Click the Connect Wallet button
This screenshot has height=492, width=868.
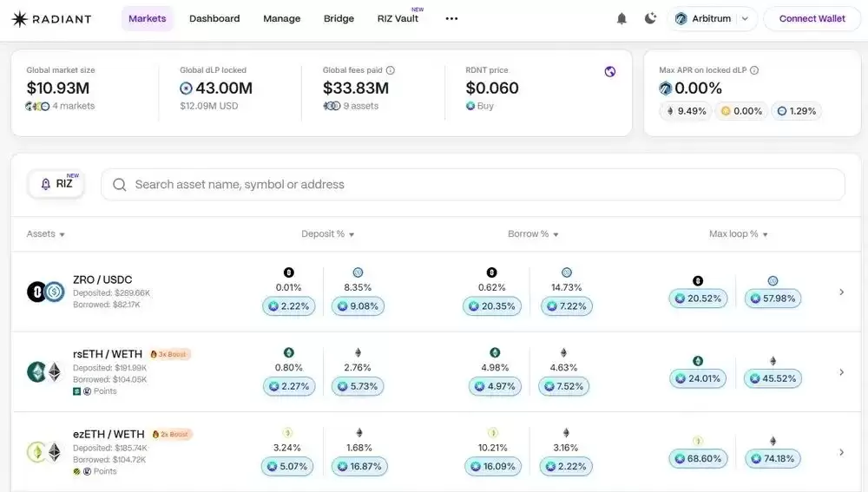(812, 19)
